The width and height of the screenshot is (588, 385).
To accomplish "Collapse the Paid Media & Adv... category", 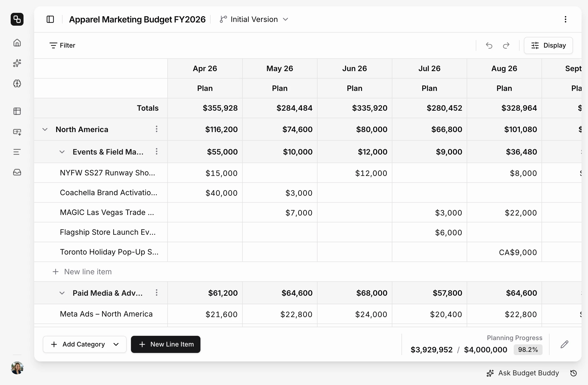I will (x=62, y=293).
